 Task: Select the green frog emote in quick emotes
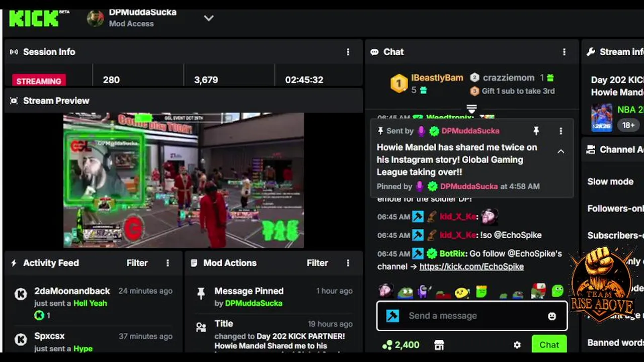pyautogui.click(x=406, y=292)
